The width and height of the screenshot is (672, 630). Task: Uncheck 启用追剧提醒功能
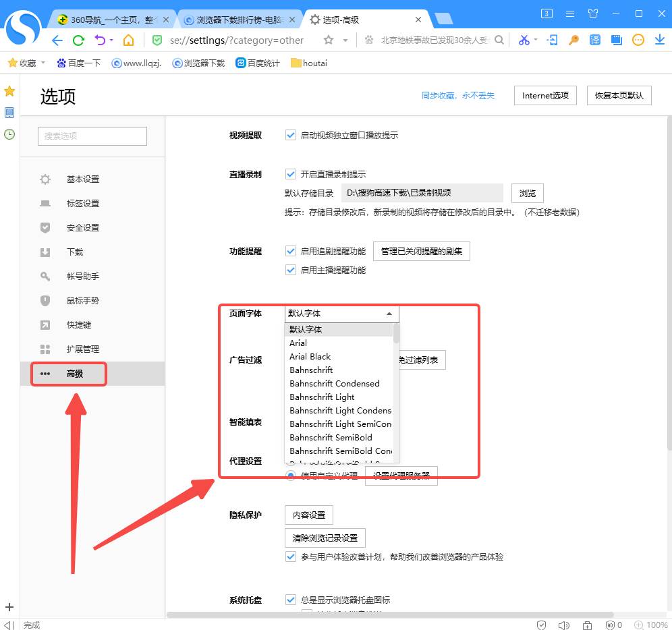click(x=291, y=251)
